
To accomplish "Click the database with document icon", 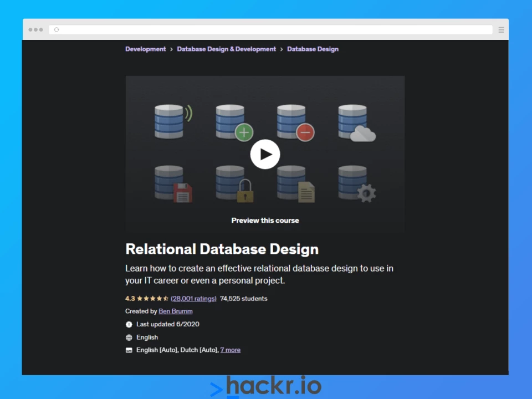I will 295,184.
